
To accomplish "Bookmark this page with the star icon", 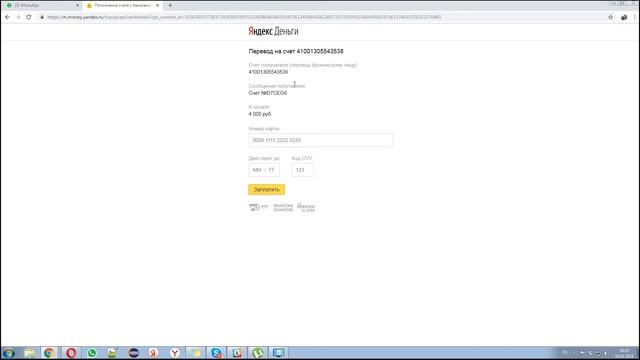I will [611, 17].
